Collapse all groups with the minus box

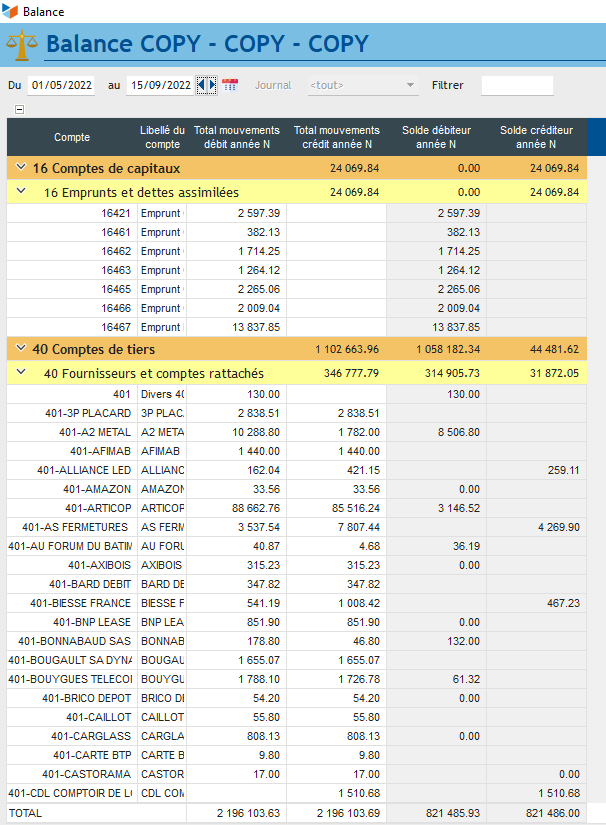point(19,109)
